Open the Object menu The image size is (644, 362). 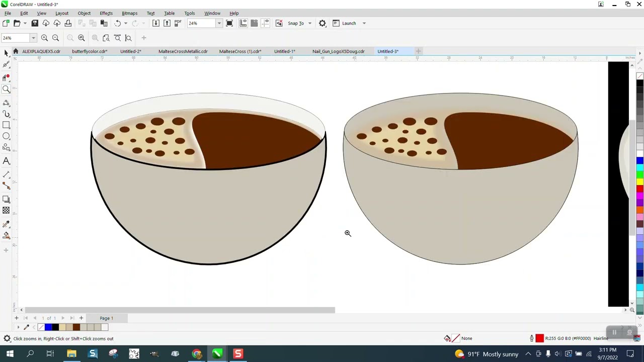(x=84, y=13)
